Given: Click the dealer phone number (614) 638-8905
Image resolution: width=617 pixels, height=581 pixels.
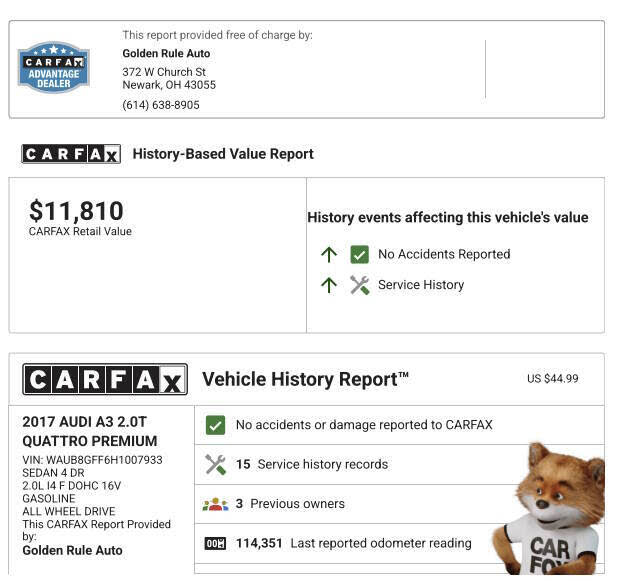Looking at the screenshot, I should (x=161, y=105).
